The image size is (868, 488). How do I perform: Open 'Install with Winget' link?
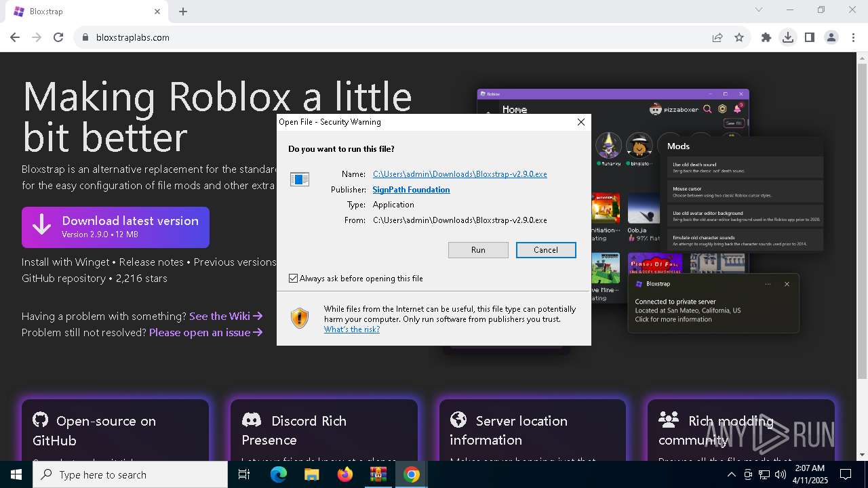(65, 262)
